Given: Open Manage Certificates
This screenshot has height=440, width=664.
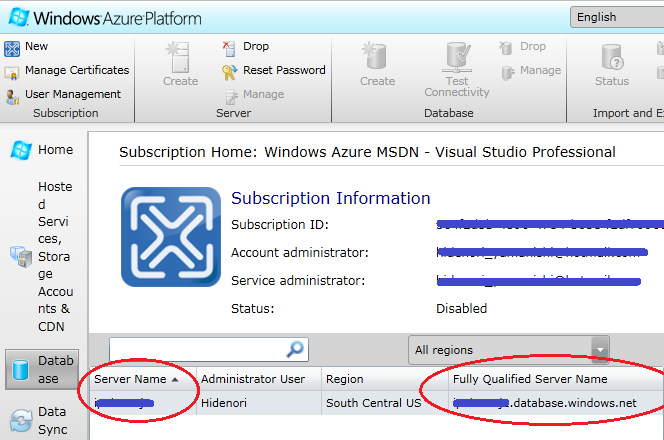Looking at the screenshot, I should (77, 70).
